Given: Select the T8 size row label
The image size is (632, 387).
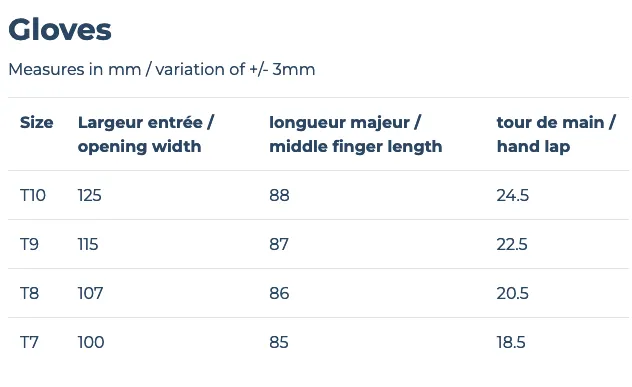Looking at the screenshot, I should point(29,293).
